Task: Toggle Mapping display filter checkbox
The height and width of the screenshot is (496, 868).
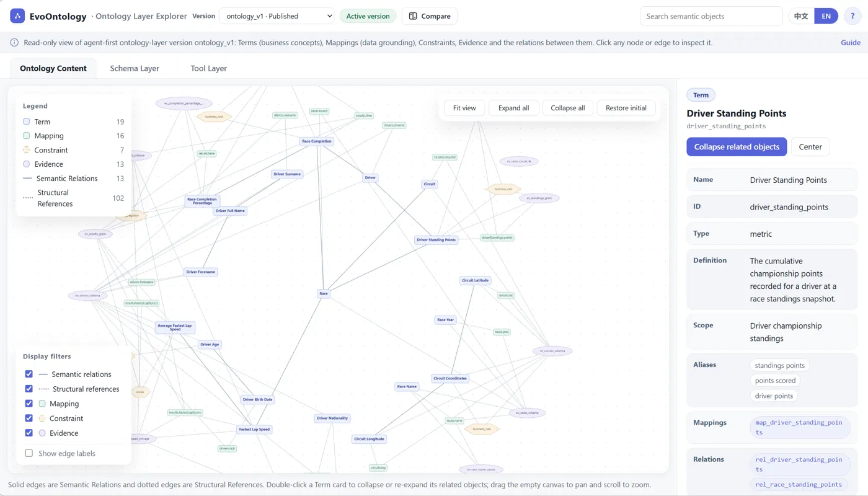Action: point(29,404)
